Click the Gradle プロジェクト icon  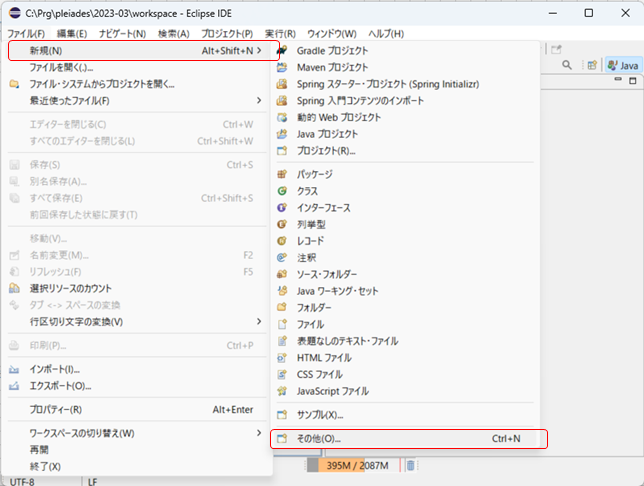(x=282, y=51)
